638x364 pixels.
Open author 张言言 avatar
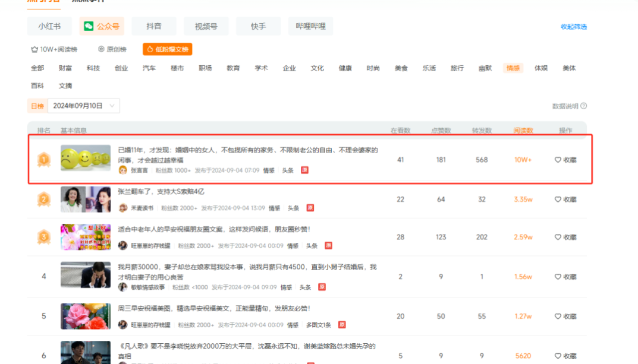(122, 170)
